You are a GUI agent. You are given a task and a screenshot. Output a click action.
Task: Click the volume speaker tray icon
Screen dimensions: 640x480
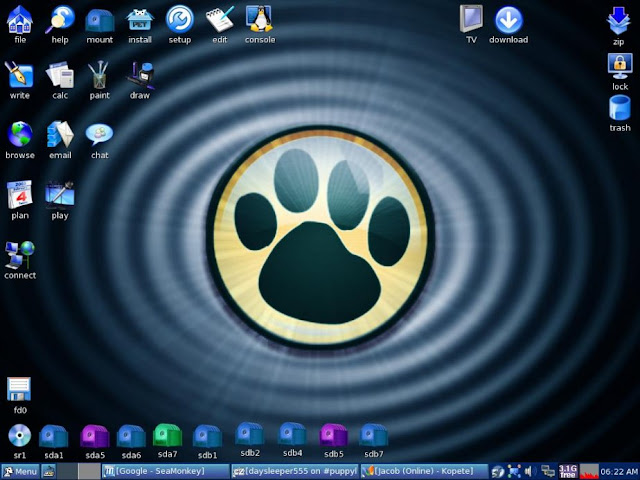pyautogui.click(x=530, y=471)
